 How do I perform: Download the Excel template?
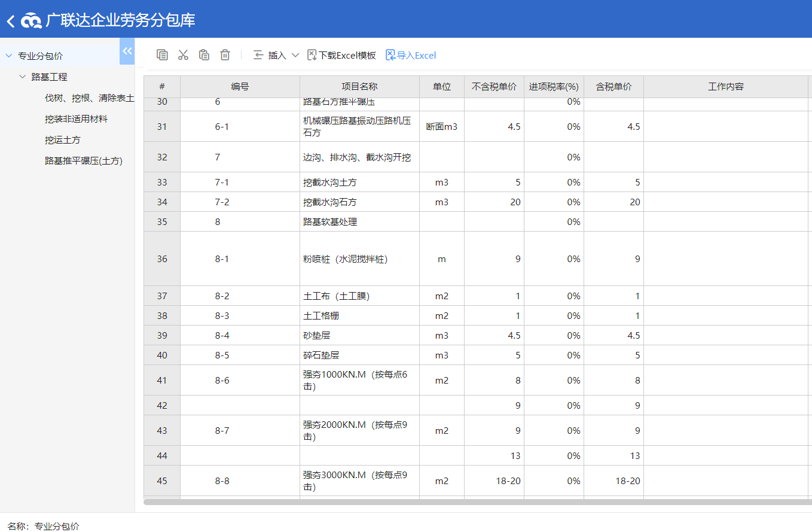tap(341, 55)
